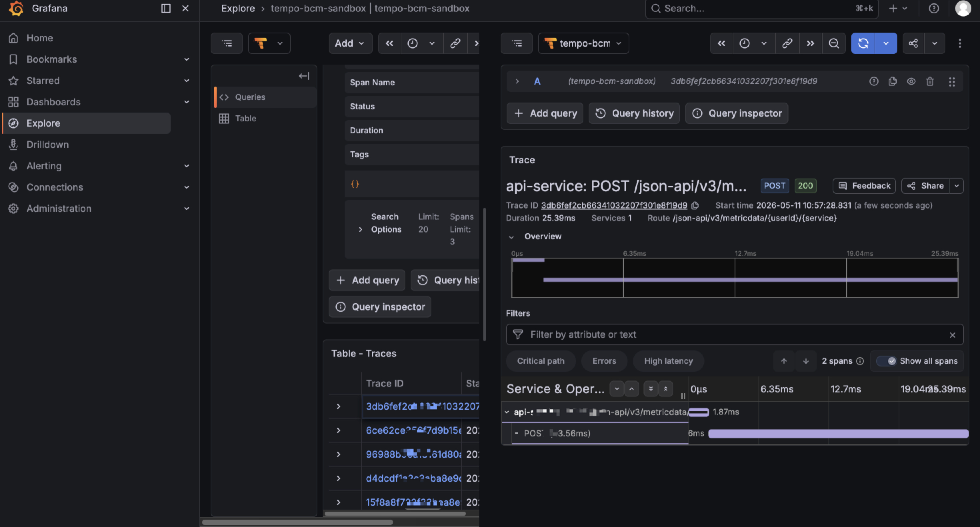The height and width of the screenshot is (527, 980).
Task: Duplicate query A
Action: click(x=893, y=81)
